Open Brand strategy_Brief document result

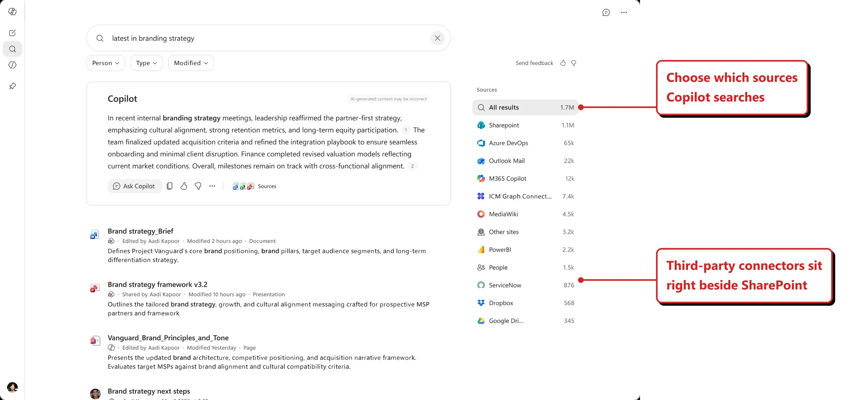pos(140,231)
